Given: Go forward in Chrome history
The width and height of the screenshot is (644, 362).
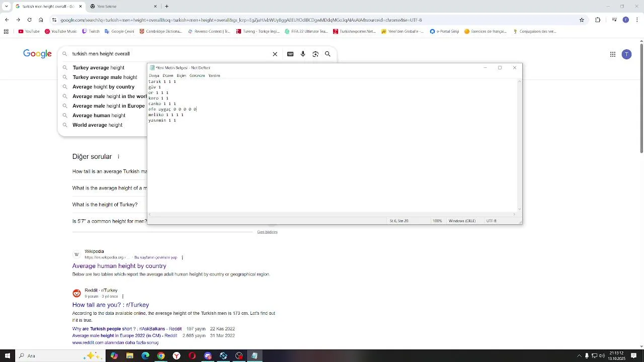Looking at the screenshot, I should click(18, 20).
